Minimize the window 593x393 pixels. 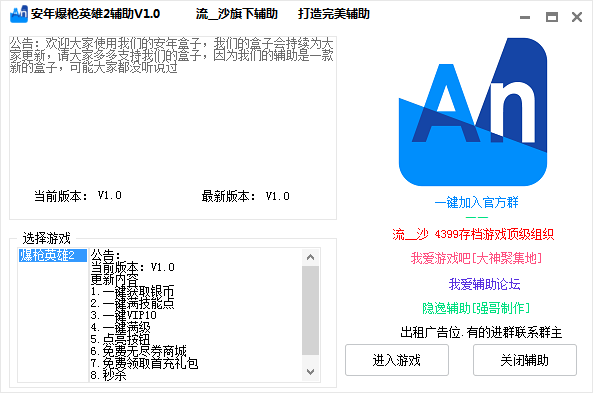coord(525,17)
